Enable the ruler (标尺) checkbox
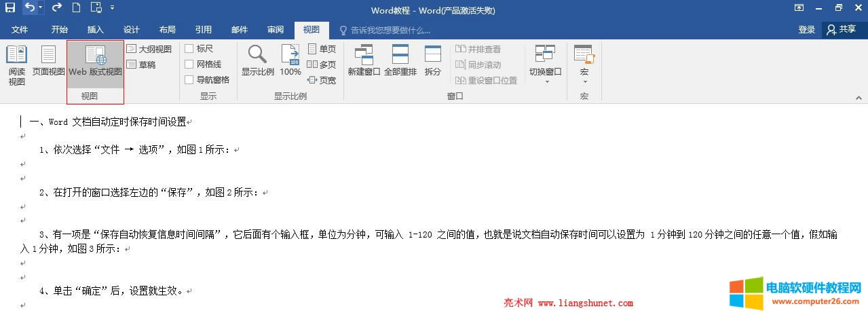This screenshot has height=315, width=868. 189,49
